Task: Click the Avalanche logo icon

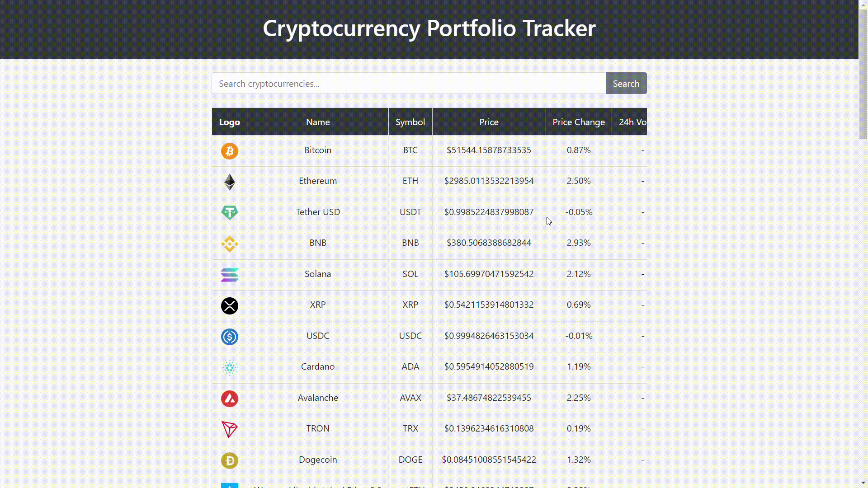Action: pos(229,399)
